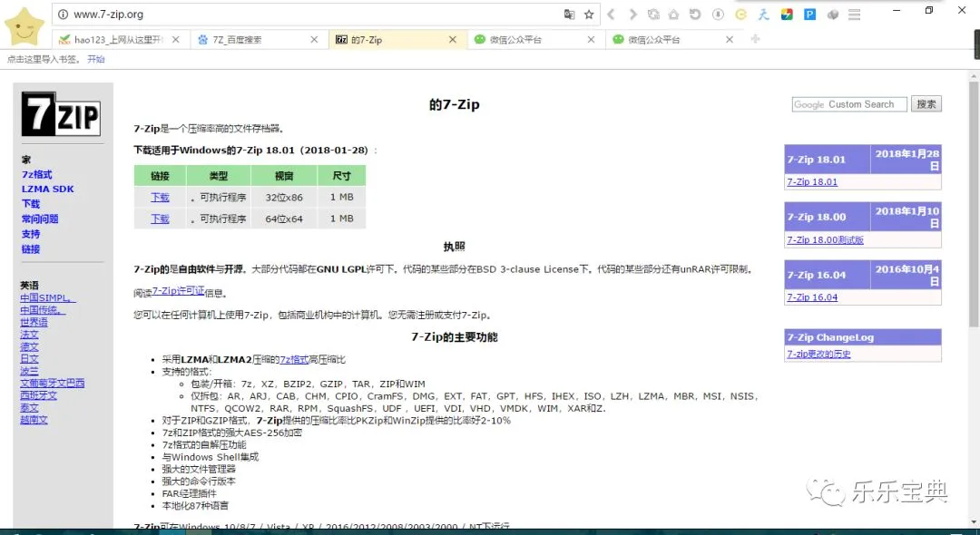Open the browser hamburger menu
The width and height of the screenshot is (980, 535).
pos(855,15)
